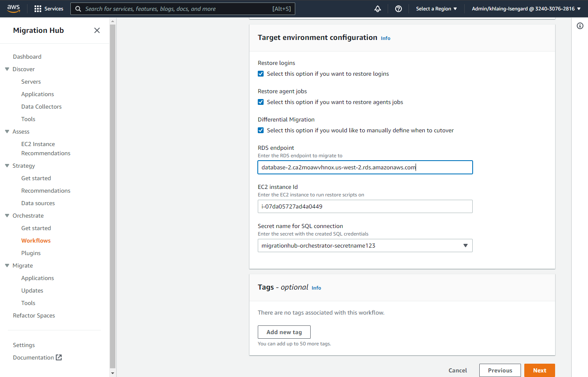This screenshot has height=377, width=588.
Task: Click the sidebar scrollbar up arrow
Action: (x=112, y=21)
